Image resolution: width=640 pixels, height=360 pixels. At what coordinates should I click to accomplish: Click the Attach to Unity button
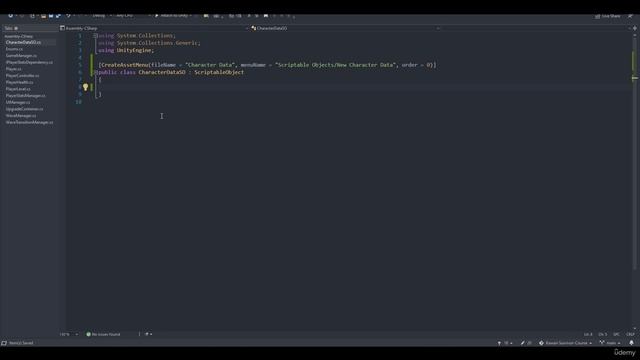click(173, 16)
